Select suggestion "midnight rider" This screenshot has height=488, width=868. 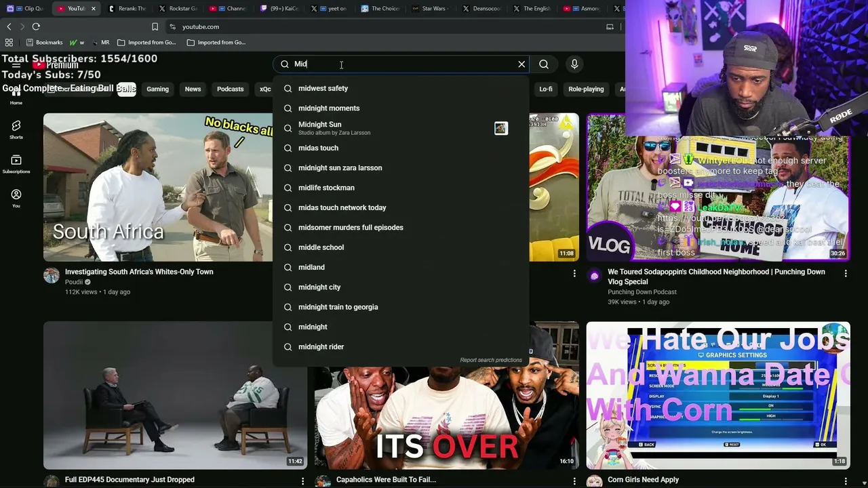pos(401,347)
